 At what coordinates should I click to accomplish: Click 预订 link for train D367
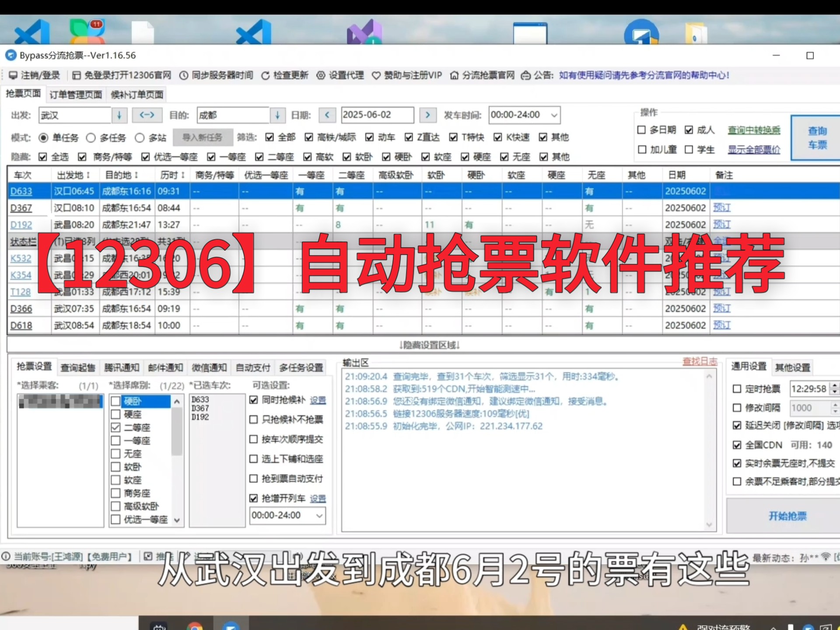722,208
